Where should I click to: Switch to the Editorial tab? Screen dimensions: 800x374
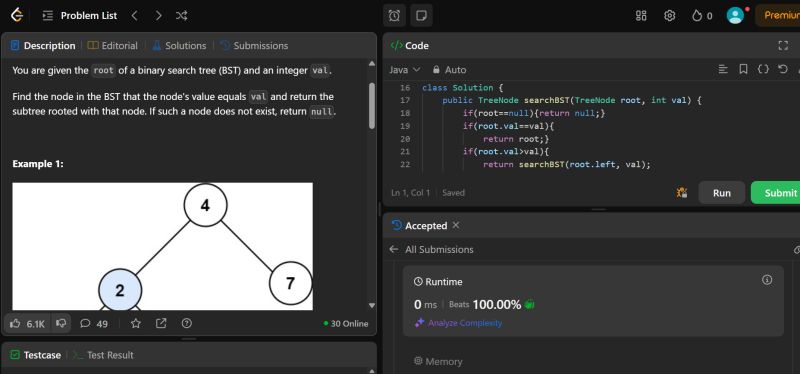[x=113, y=45]
